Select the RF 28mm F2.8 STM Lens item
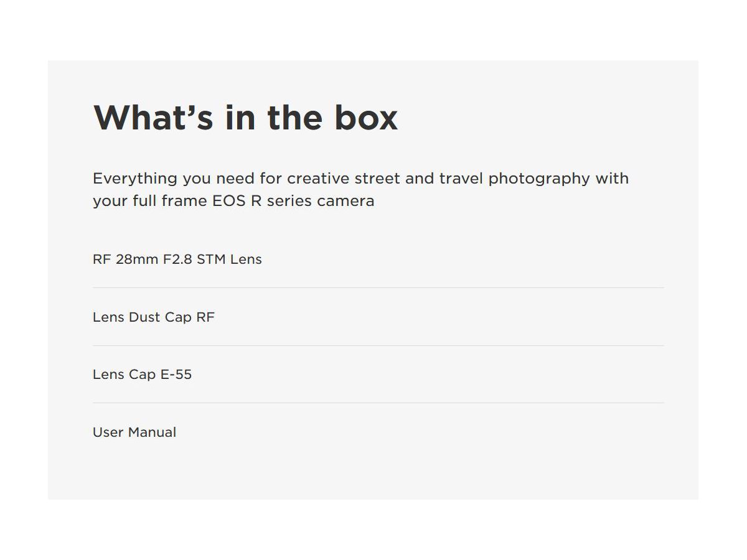The width and height of the screenshot is (747, 560). pyautogui.click(x=177, y=259)
